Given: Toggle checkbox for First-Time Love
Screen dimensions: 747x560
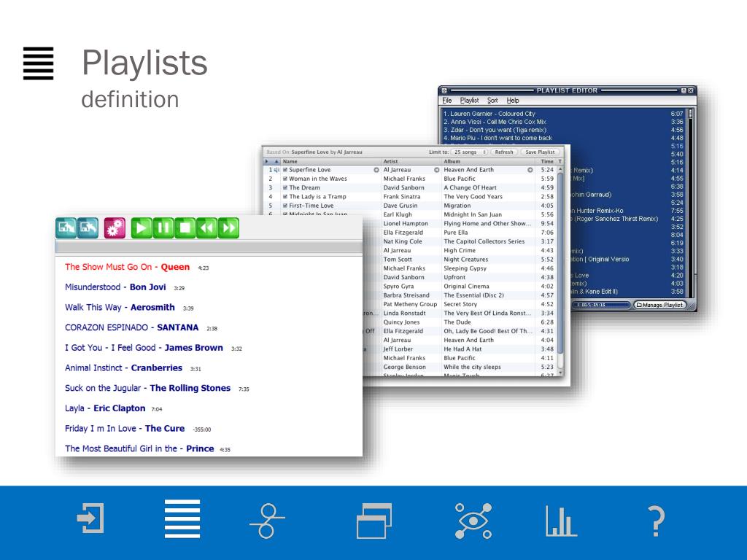Looking at the screenshot, I should [285, 206].
